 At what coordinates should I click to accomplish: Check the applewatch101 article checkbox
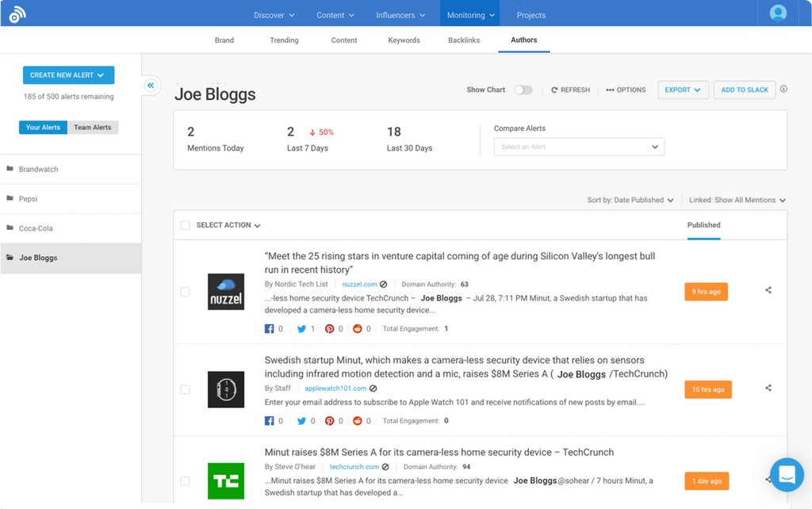click(185, 389)
